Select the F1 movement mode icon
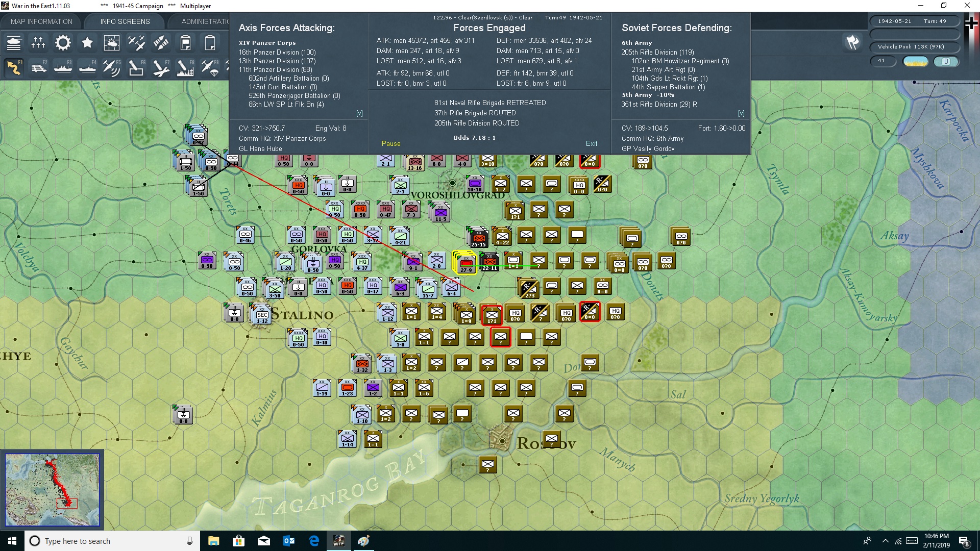 coord(14,68)
